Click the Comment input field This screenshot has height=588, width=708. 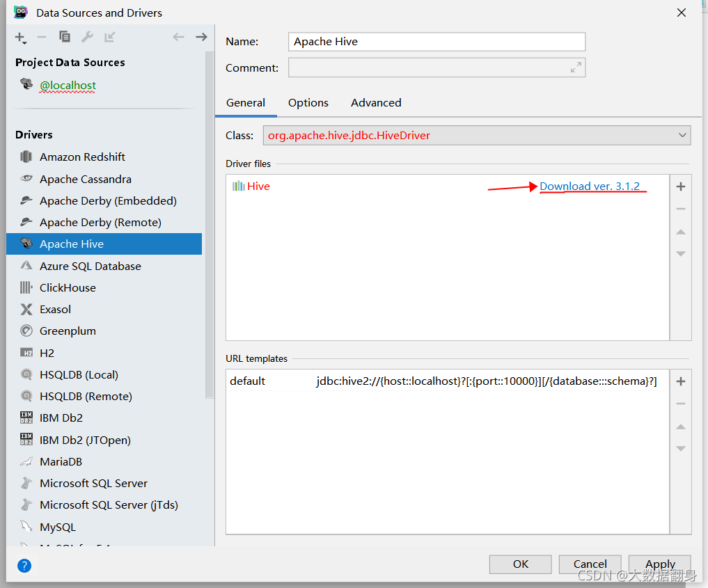436,67
